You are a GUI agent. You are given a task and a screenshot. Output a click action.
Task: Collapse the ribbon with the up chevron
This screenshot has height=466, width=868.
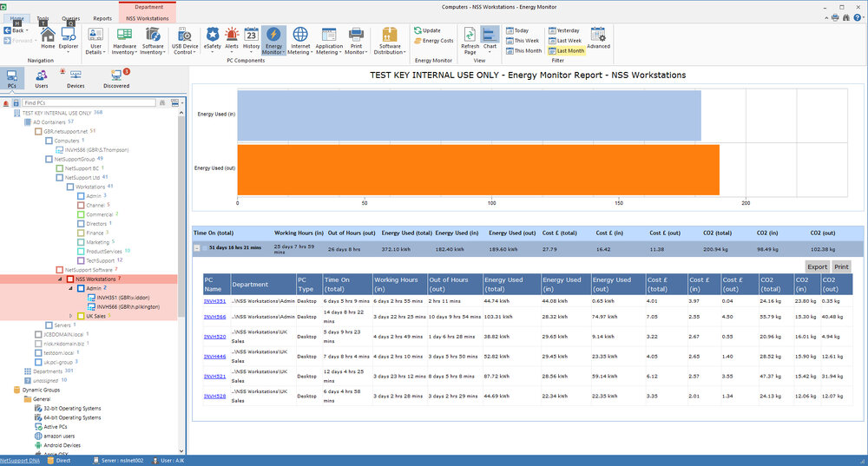[x=826, y=18]
